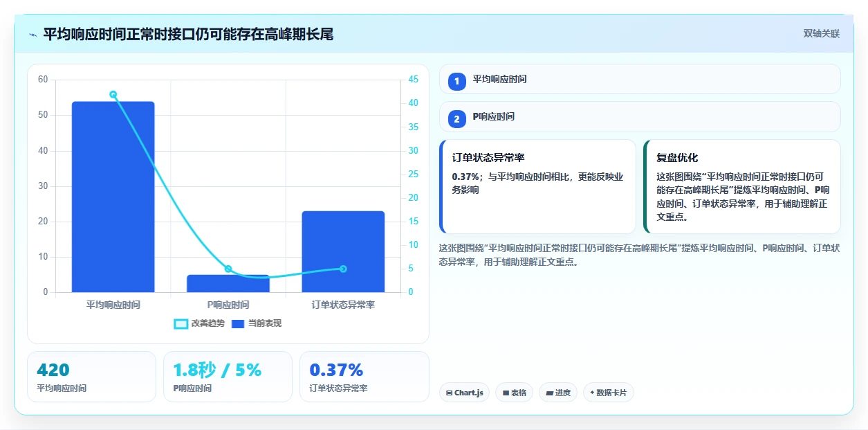Toggle 改善趋势 legend swatch in chart
The width and height of the screenshot is (868, 430).
[181, 323]
